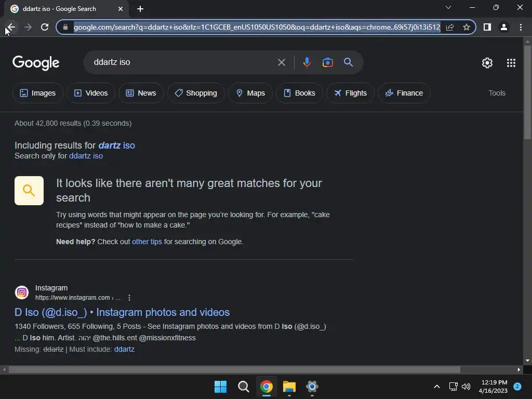The width and height of the screenshot is (532, 399).
Task: Click the vertical scrollbar thumb
Action: coord(527,92)
